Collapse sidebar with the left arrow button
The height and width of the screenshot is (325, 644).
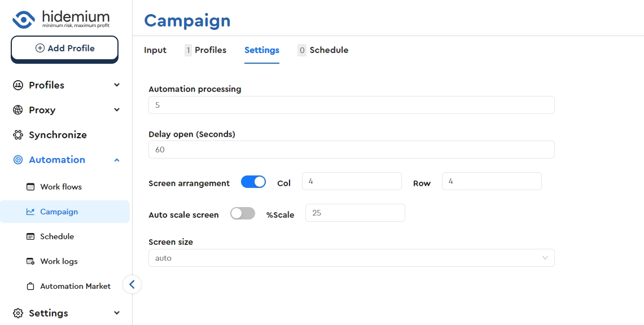pos(132,284)
